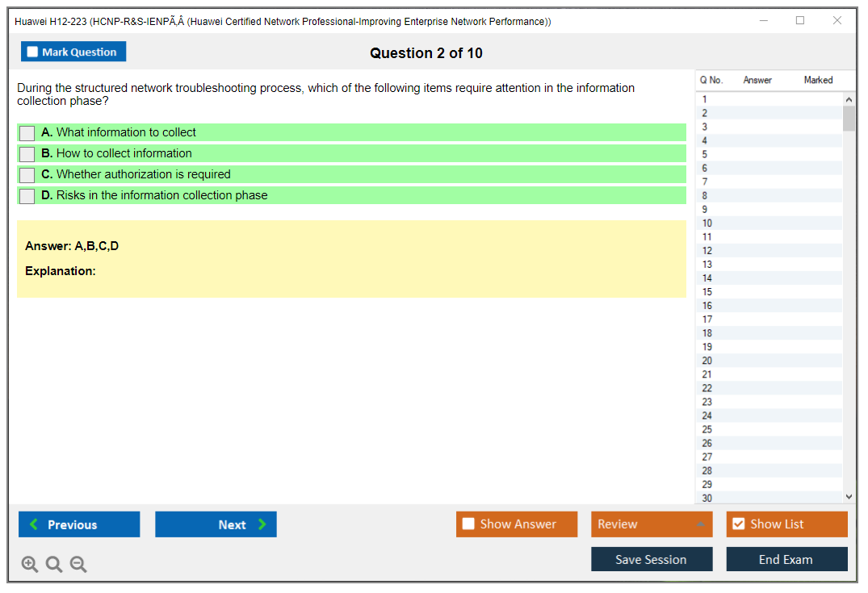Click the End Exam button

pyautogui.click(x=786, y=559)
